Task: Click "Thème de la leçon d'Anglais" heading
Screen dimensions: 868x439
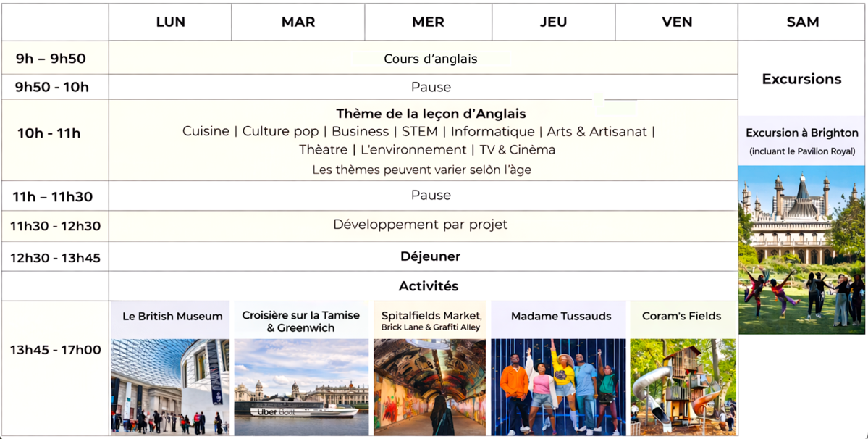Action: 430,114
